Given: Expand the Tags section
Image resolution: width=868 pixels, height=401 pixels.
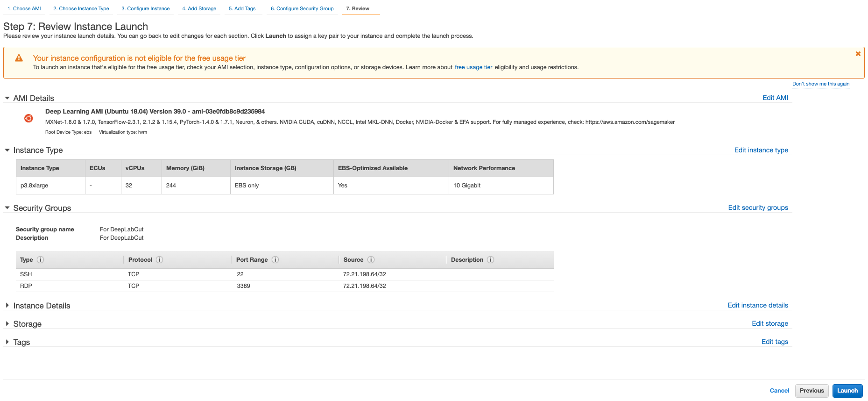Looking at the screenshot, I should [7, 342].
